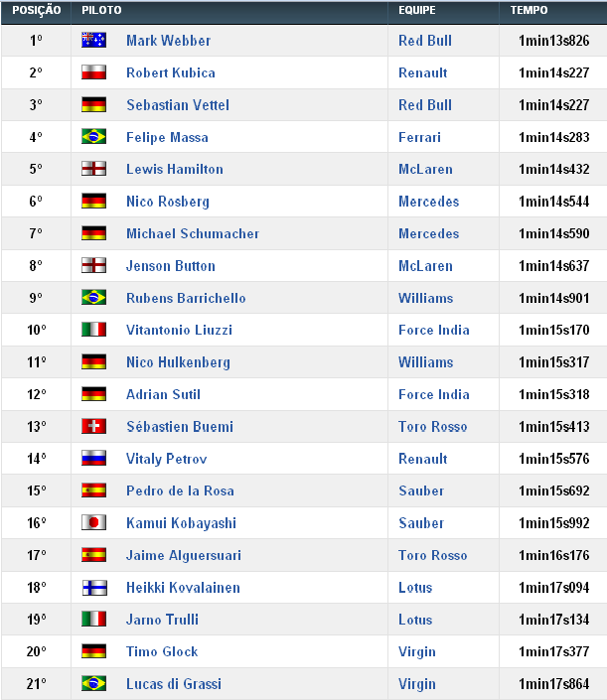607x700 pixels.
Task: Click the Finnish flag beside Heikki Kovalainen
Action: [93, 588]
